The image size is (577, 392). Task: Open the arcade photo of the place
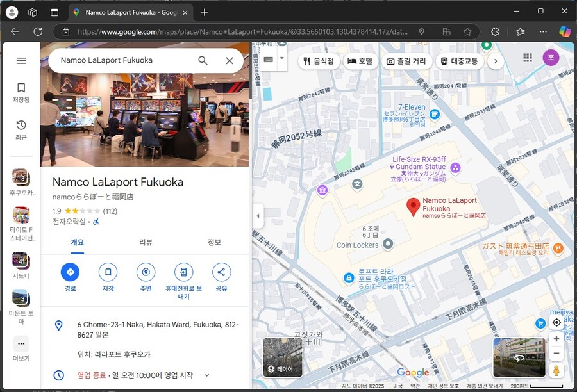point(144,120)
